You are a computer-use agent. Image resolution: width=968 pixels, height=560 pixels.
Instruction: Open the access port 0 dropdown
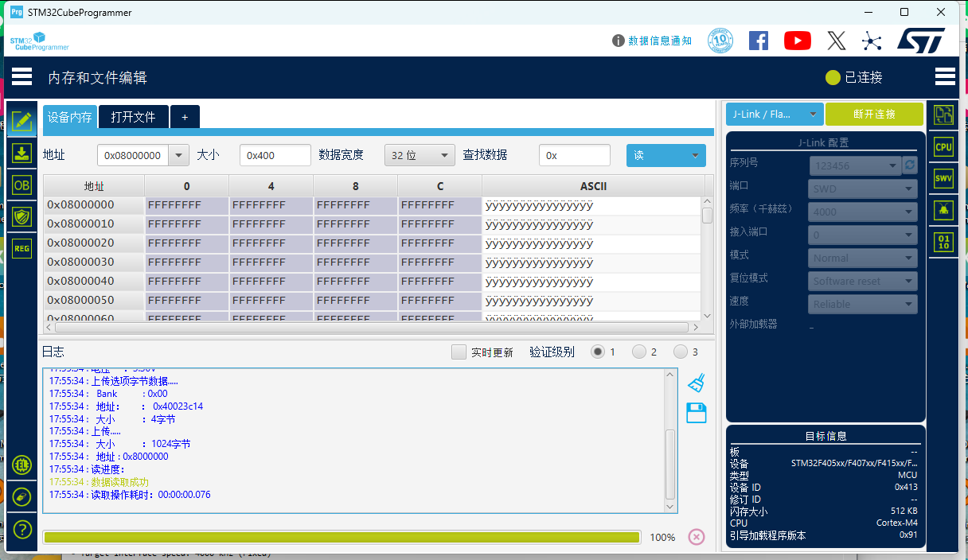[863, 235]
